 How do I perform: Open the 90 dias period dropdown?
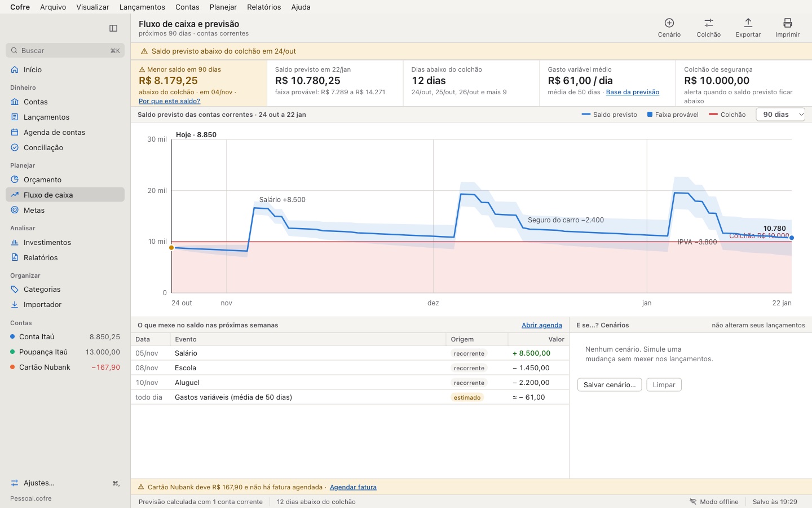pyautogui.click(x=780, y=115)
